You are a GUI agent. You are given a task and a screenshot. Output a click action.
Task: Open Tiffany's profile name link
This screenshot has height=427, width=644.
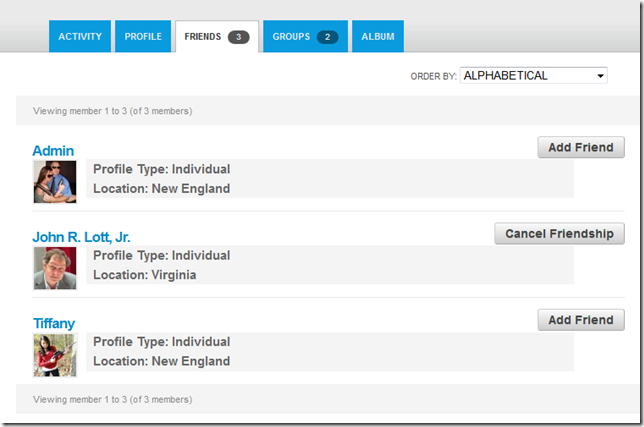coord(54,324)
